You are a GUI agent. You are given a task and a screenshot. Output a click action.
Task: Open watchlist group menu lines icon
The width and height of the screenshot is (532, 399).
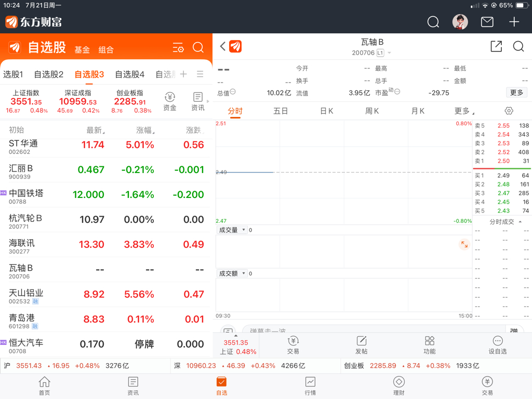point(200,74)
